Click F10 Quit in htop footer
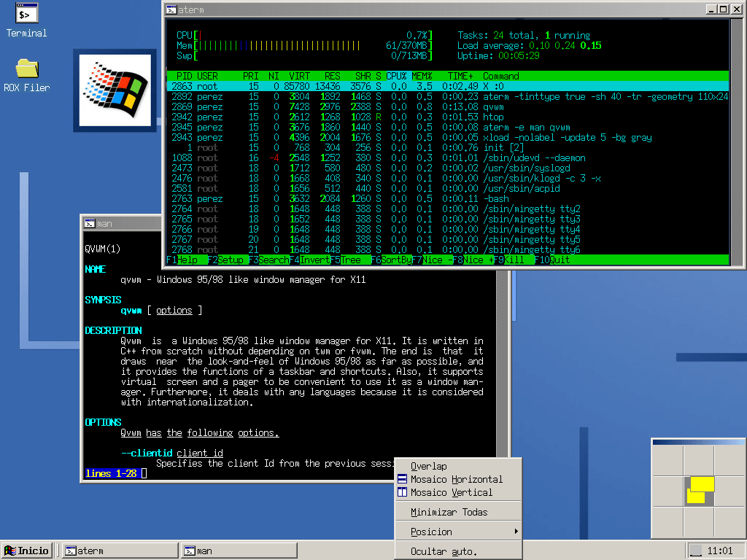 (x=551, y=260)
